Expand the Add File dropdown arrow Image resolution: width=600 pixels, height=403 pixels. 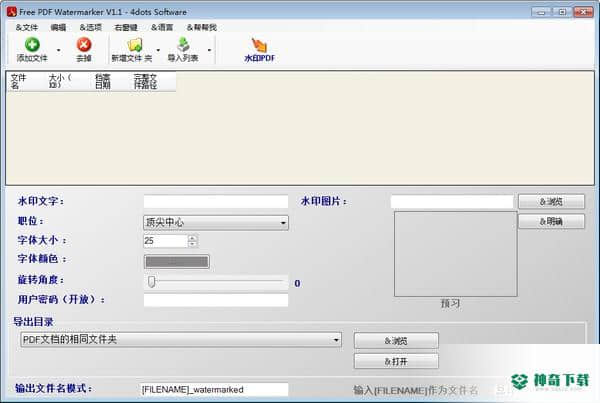click(x=59, y=50)
